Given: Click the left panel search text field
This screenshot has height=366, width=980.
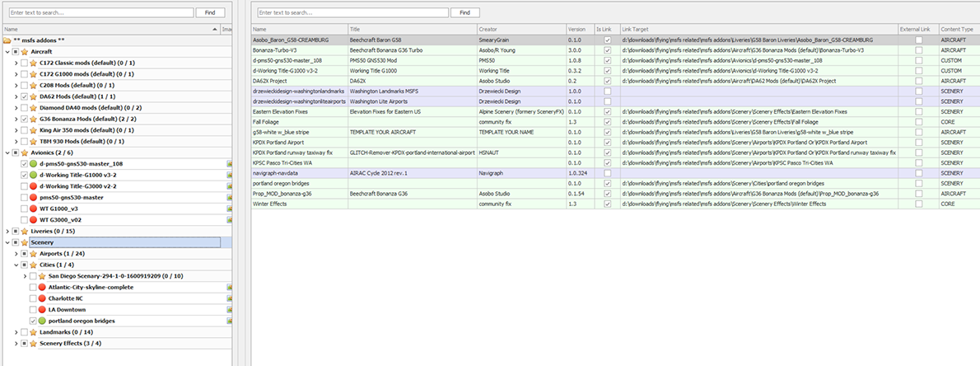Looking at the screenshot, I should (x=100, y=12).
